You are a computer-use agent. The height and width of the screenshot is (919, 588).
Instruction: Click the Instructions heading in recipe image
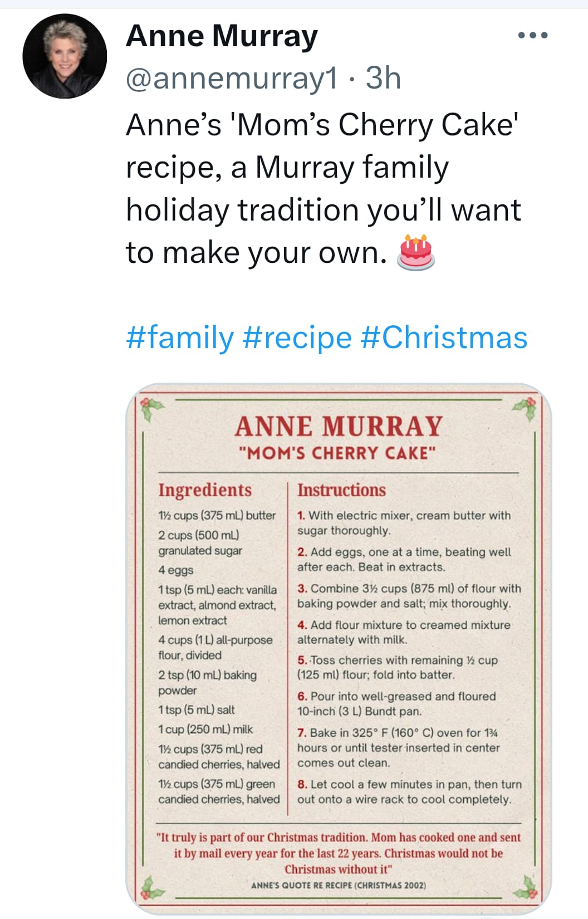341,490
